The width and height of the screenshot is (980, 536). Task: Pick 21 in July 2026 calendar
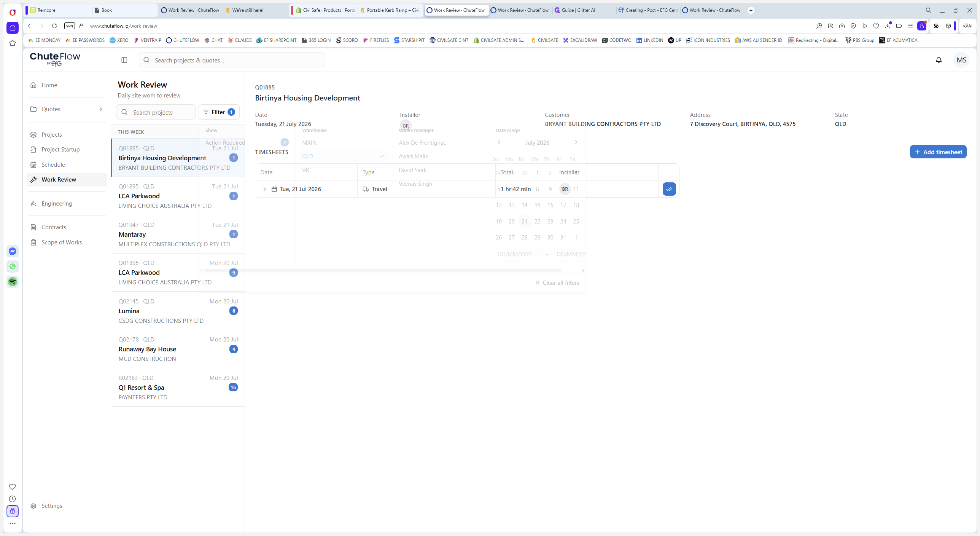coord(524,221)
